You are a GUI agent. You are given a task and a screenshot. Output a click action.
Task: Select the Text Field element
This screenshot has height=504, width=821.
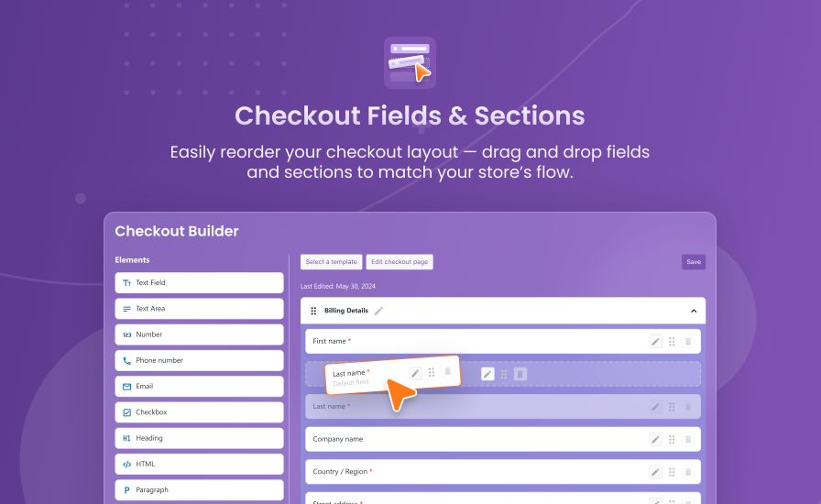pyautogui.click(x=199, y=282)
